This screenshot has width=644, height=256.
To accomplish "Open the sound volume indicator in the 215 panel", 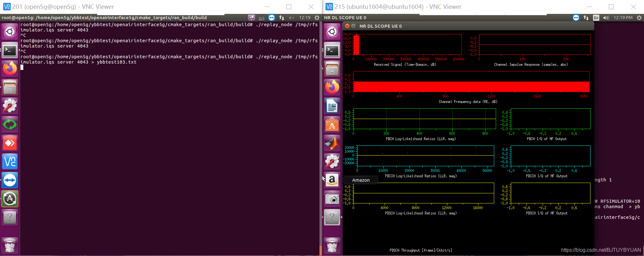I will pyautogui.click(x=606, y=18).
